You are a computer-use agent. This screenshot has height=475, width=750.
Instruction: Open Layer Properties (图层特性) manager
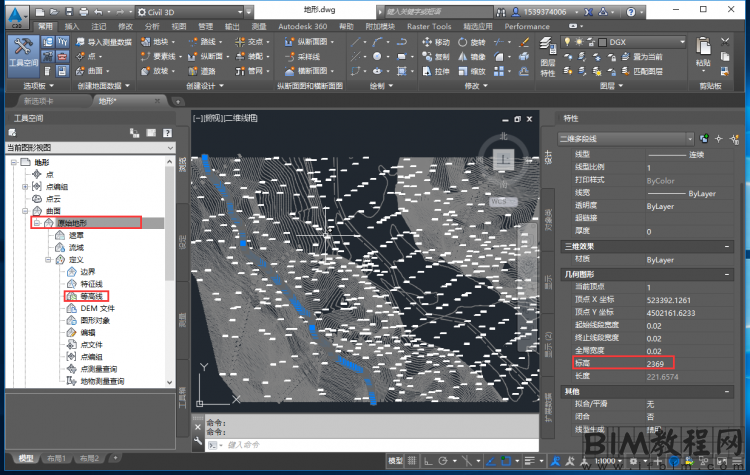[x=548, y=56]
